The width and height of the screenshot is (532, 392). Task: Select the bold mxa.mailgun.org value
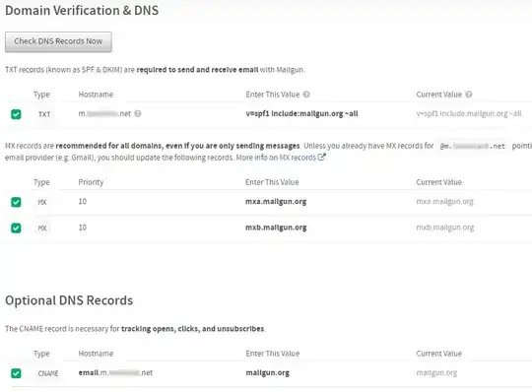276,202
